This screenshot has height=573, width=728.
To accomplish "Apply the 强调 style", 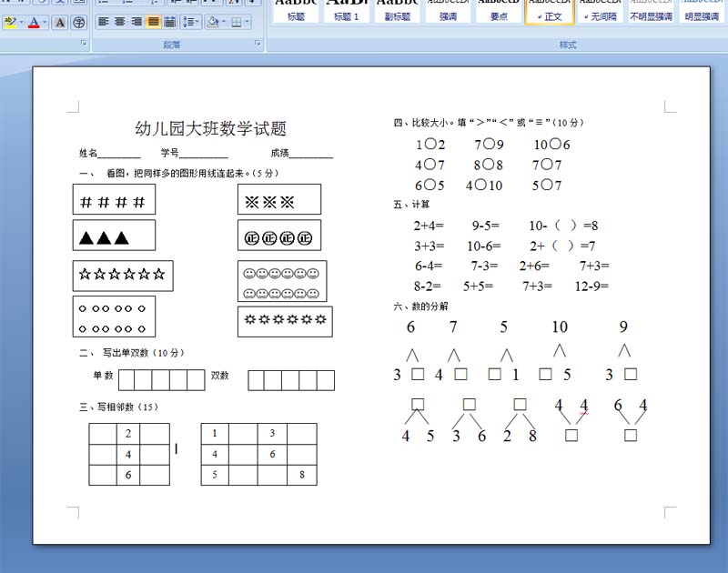I will (x=448, y=10).
